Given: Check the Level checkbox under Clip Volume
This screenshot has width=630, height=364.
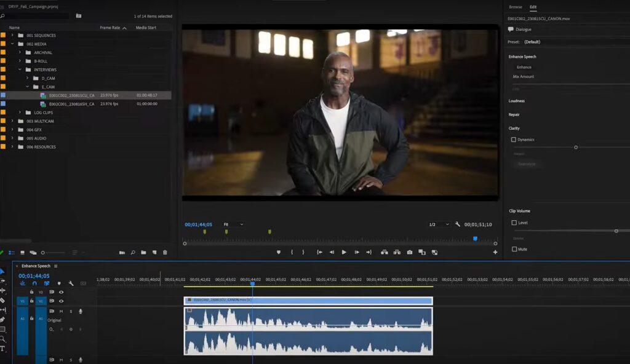Looking at the screenshot, I should 514,222.
